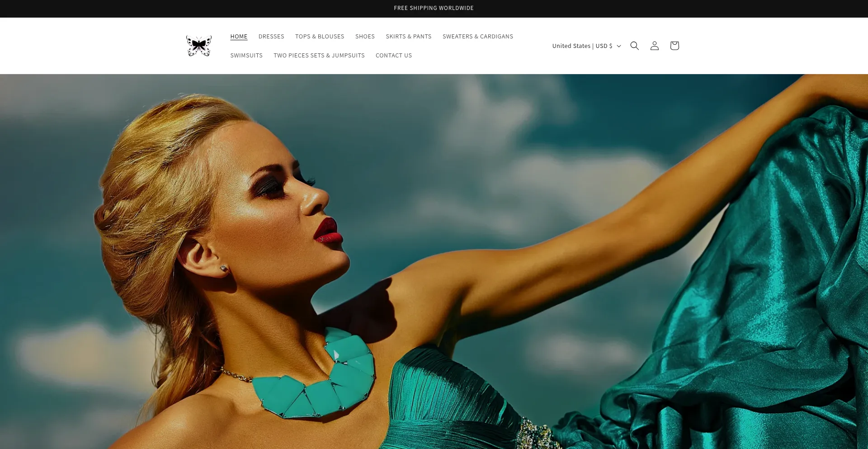Open Tops & Blouses category
This screenshot has width=868, height=449.
click(x=320, y=37)
